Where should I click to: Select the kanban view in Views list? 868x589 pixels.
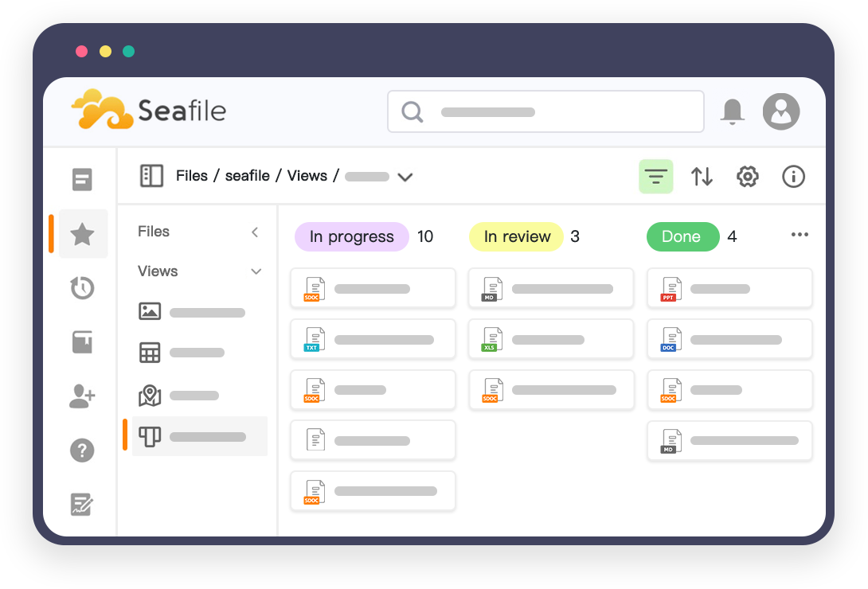199,436
